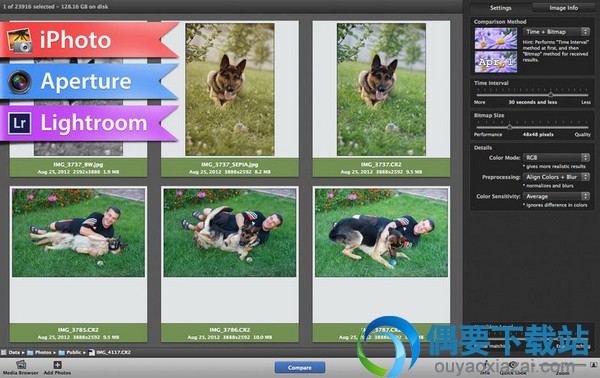
Task: Open the Preprocessing Align Colors + Blur dropdown
Action: tap(556, 177)
